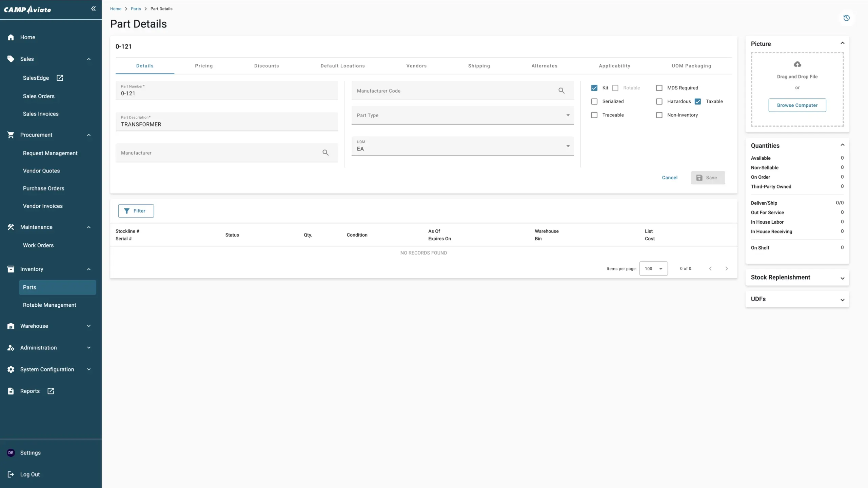Open the Vendors tab
The image size is (868, 488).
[x=416, y=66]
